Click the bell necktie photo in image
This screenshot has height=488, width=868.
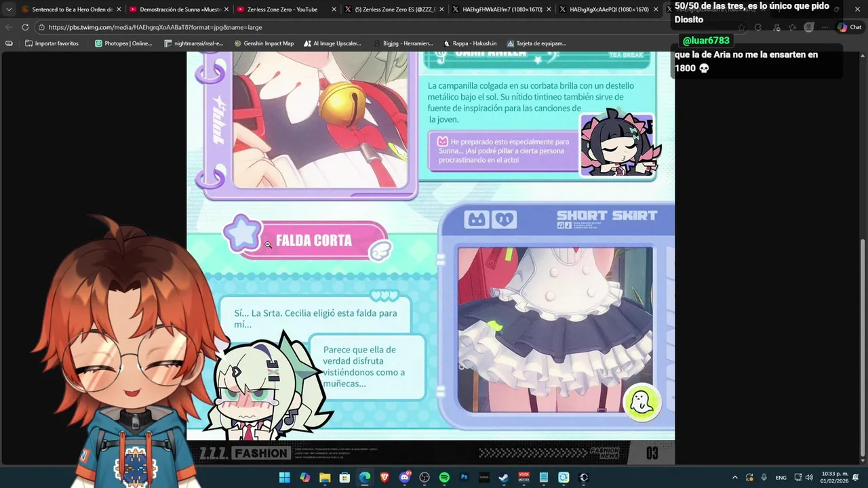coord(320,122)
